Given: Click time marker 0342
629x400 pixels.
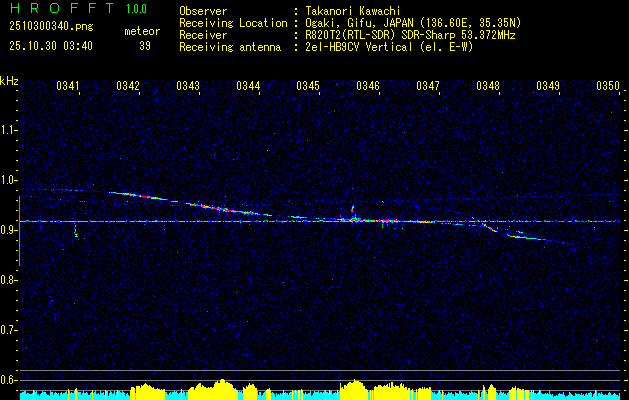Looking at the screenshot, I should pos(128,85).
